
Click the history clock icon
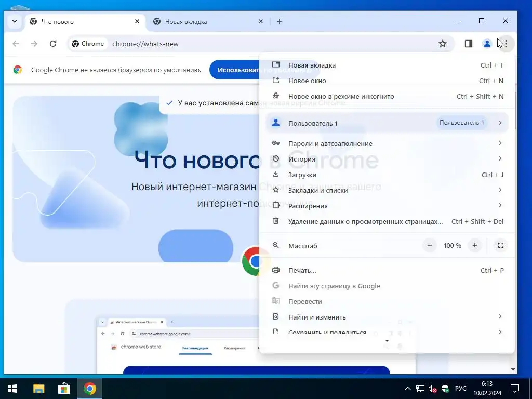[276, 158]
